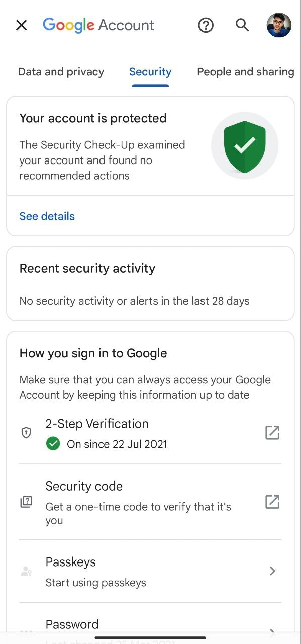Open Security code external link icon
Screen dimensions: 301x644
(x=272, y=502)
